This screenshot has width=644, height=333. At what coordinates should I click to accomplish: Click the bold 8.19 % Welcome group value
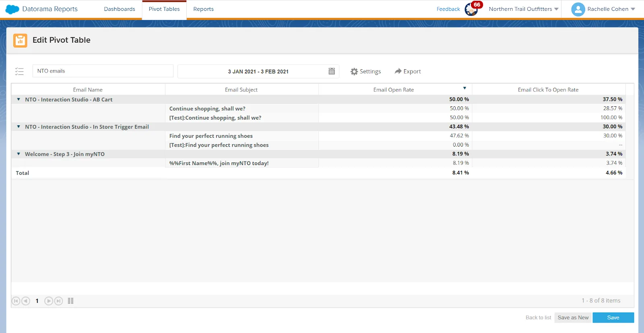pos(460,154)
